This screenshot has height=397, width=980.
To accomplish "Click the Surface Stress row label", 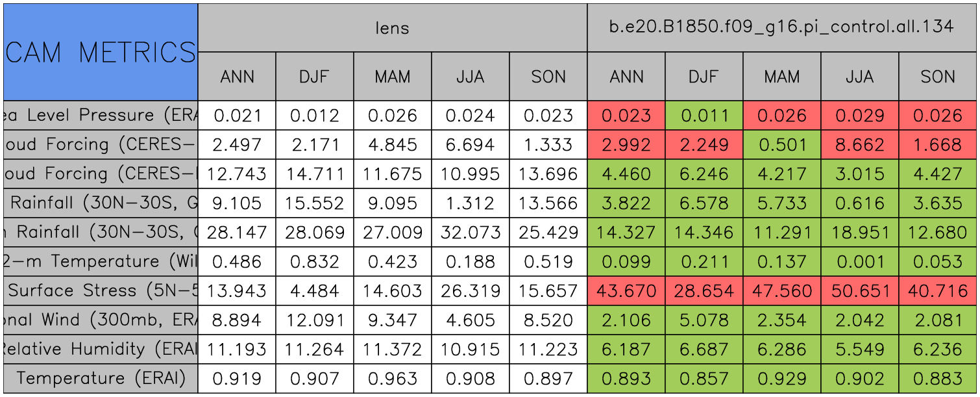I will (101, 290).
